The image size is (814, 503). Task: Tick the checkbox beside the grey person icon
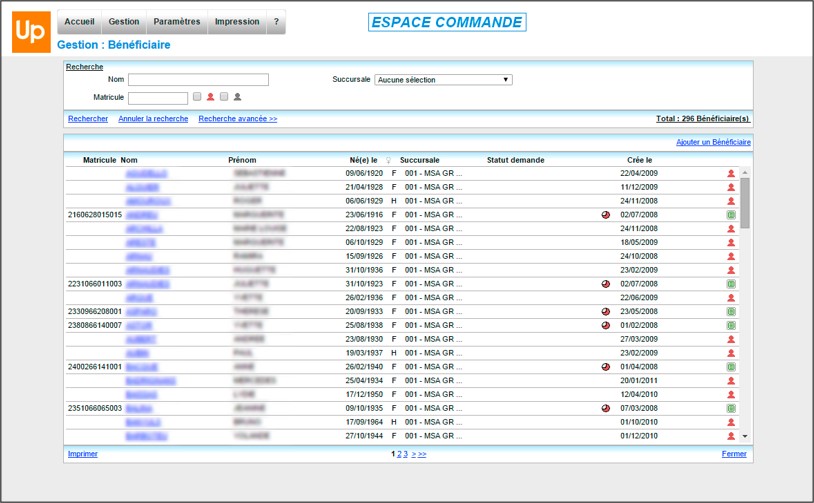click(x=224, y=97)
